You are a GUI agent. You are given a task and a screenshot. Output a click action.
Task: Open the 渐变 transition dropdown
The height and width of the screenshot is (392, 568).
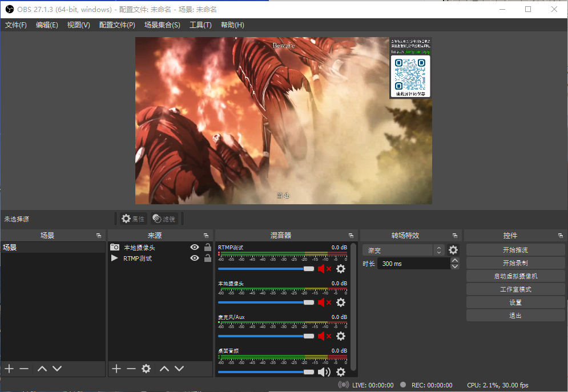pyautogui.click(x=403, y=250)
